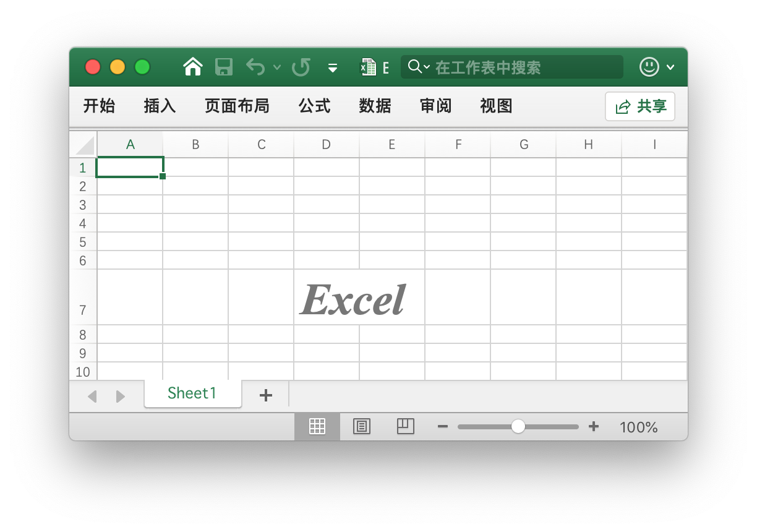Switch to Normal view in the status bar

tap(317, 426)
